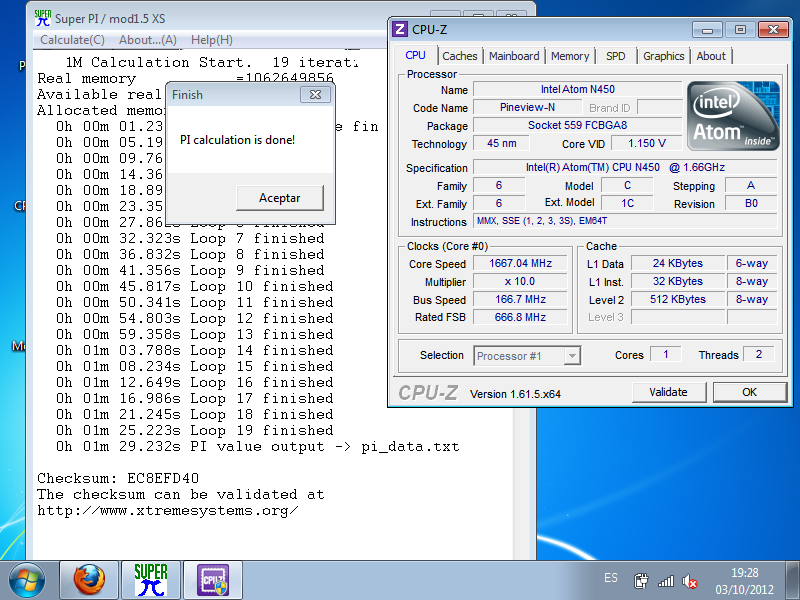Click the Core Speed value 1667.04 MHz
800x600 pixels.
click(x=520, y=263)
